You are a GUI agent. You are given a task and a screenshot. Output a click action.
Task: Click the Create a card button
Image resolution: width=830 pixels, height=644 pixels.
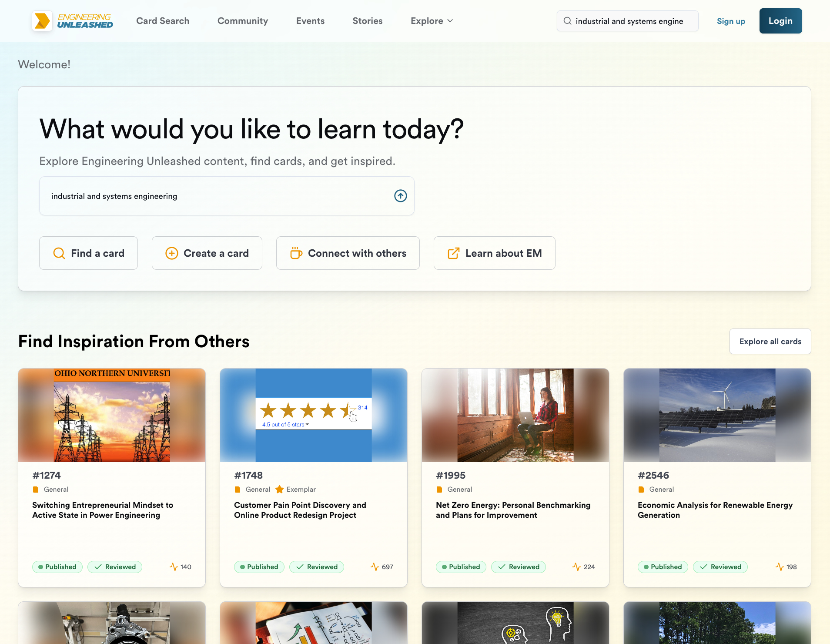[207, 253]
